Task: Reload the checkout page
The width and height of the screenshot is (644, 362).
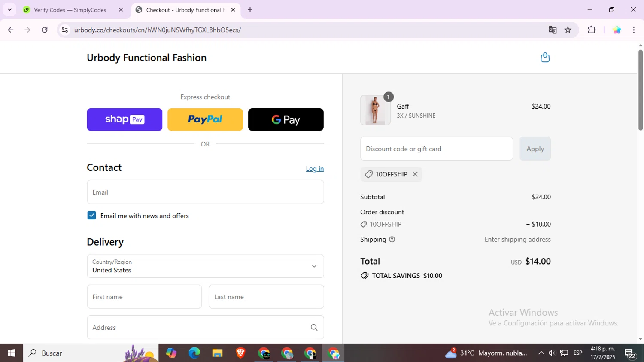Action: coord(45,30)
